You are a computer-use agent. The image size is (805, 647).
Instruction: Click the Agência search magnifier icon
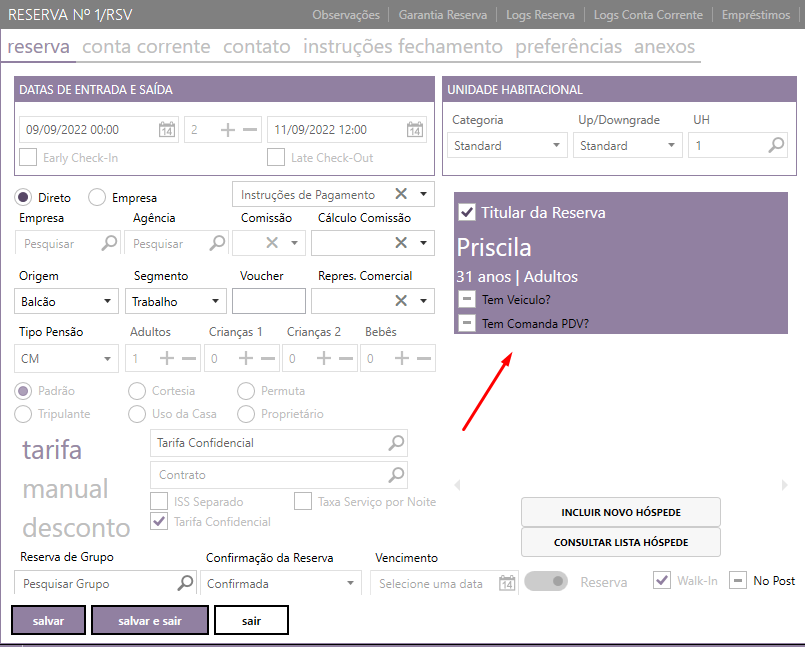pos(216,243)
